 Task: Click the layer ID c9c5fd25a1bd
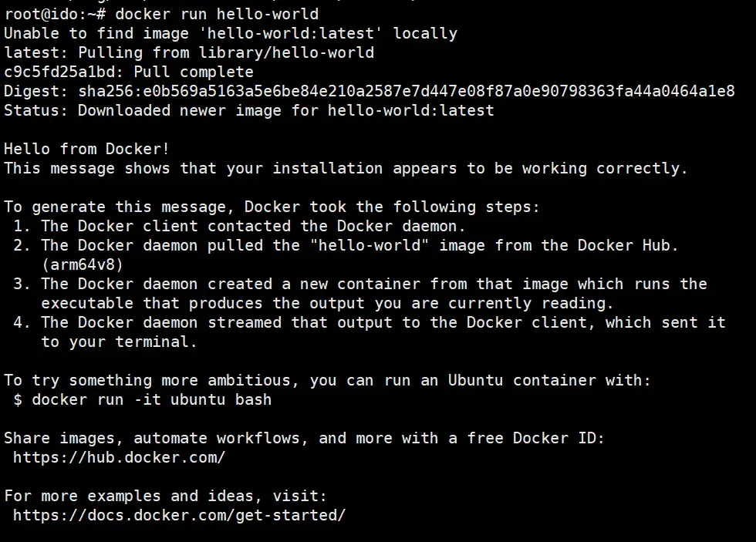point(59,72)
